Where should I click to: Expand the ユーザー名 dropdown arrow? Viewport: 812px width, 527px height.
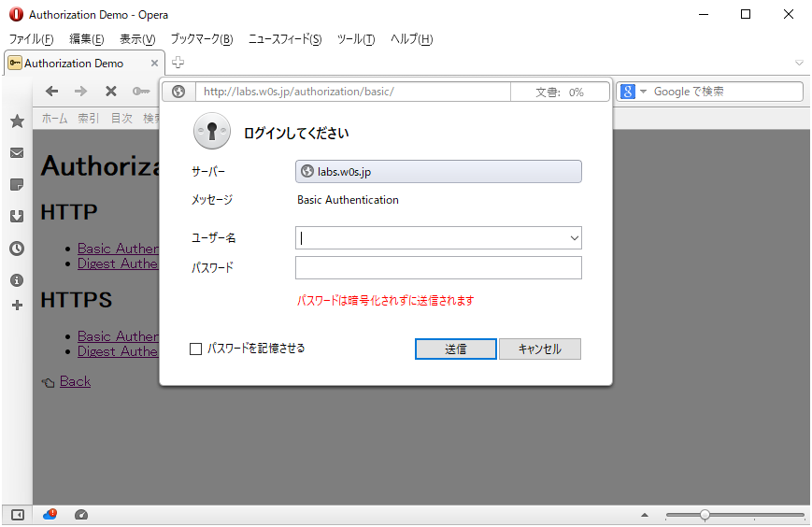click(574, 238)
